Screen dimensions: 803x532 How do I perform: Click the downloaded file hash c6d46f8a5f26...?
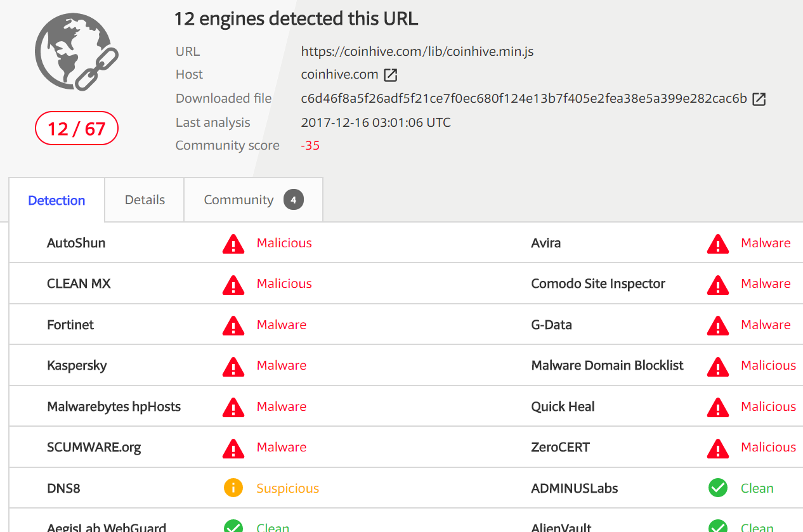(524, 98)
